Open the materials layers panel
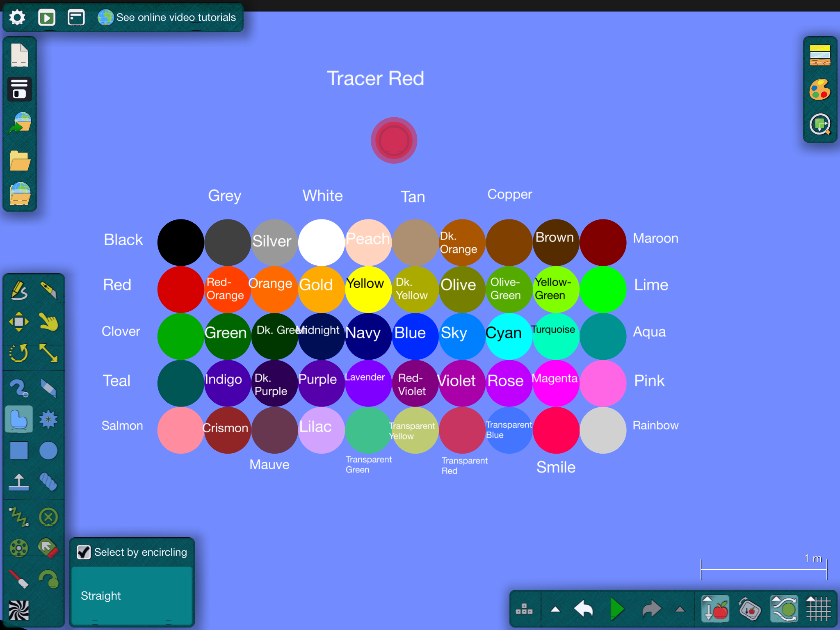 pos(820,55)
